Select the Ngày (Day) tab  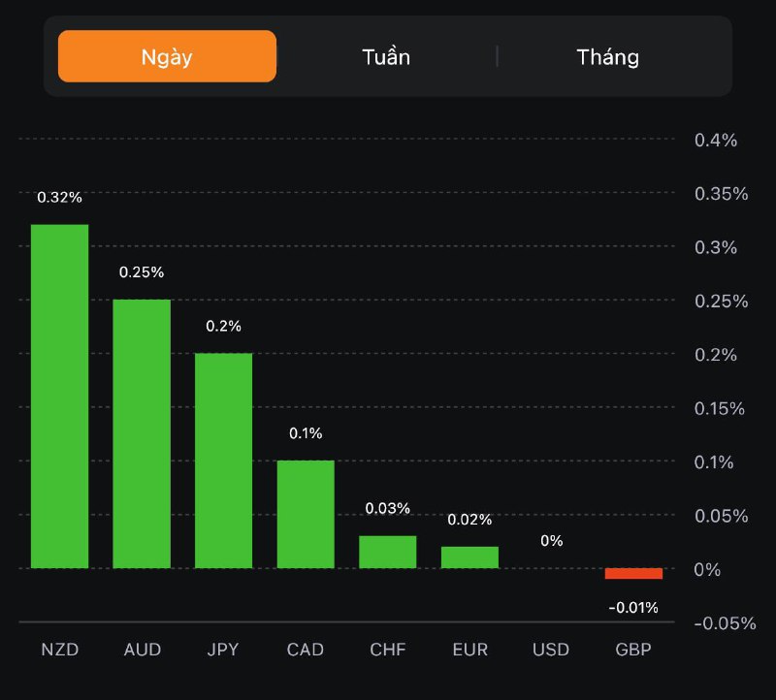167,56
